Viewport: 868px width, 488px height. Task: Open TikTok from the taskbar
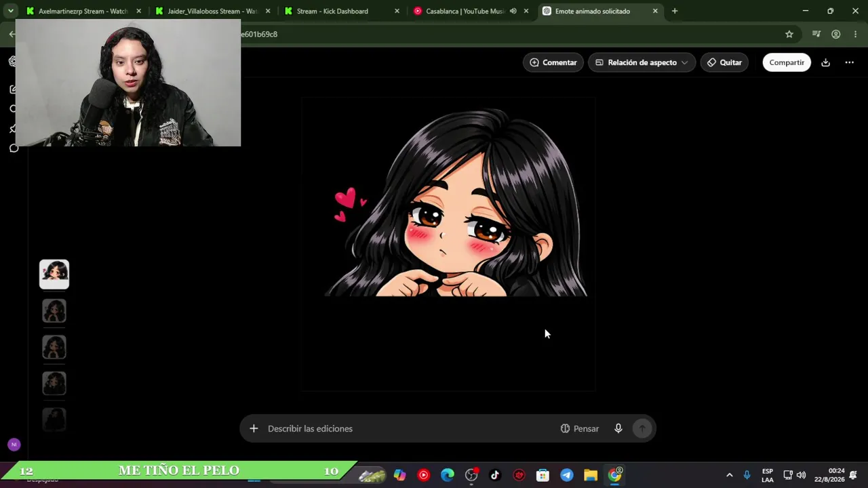pos(495,475)
